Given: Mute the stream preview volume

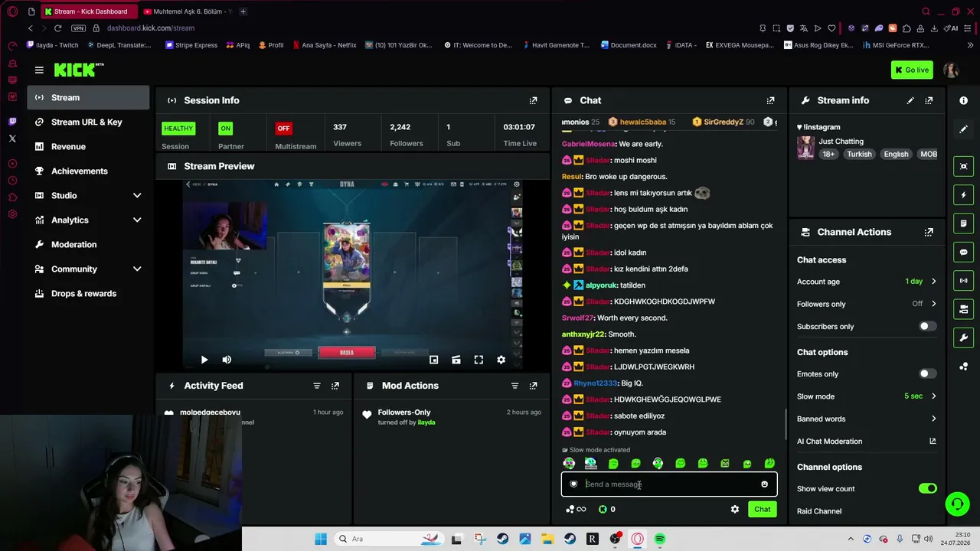Looking at the screenshot, I should click(x=227, y=360).
